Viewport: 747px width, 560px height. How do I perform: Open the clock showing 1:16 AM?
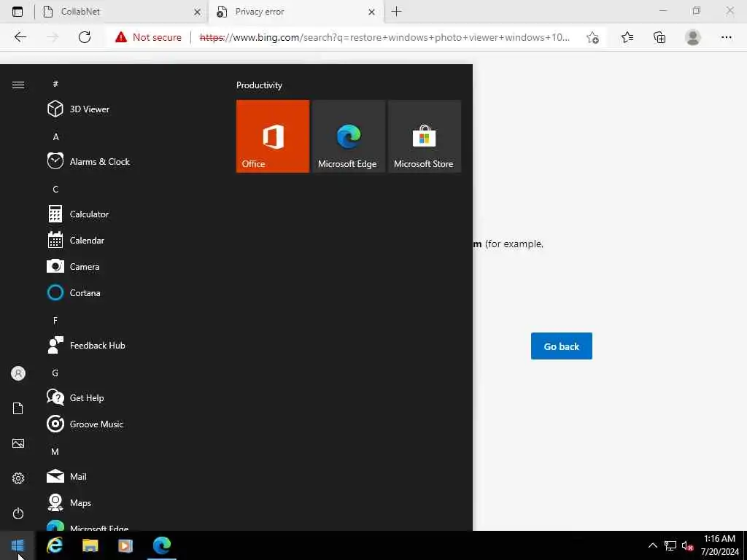719,545
